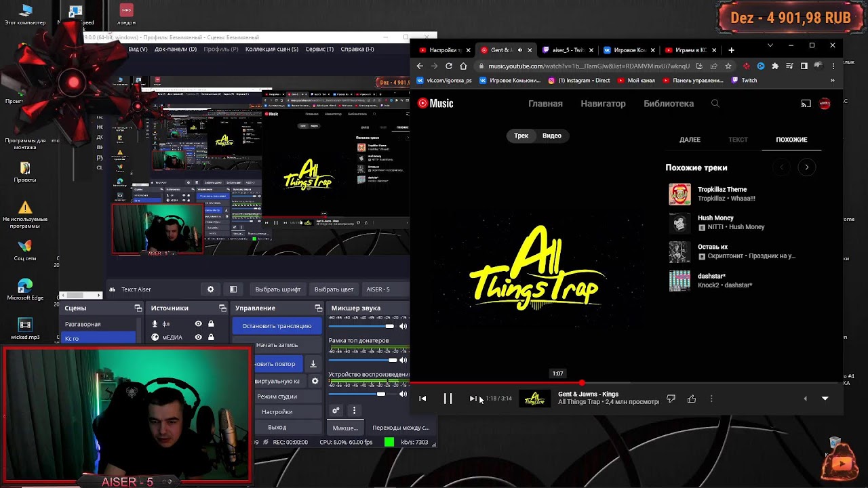
Task: Open the Главная section in YouTube Music
Action: (545, 104)
